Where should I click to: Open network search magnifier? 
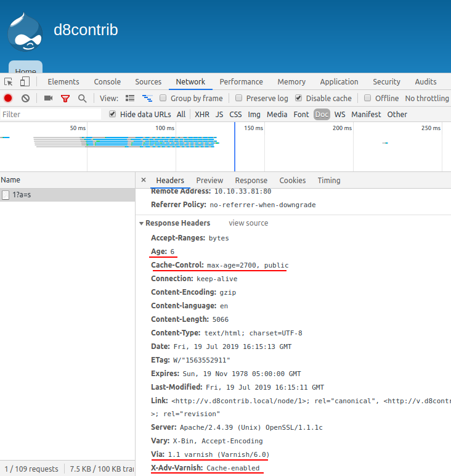[82, 98]
